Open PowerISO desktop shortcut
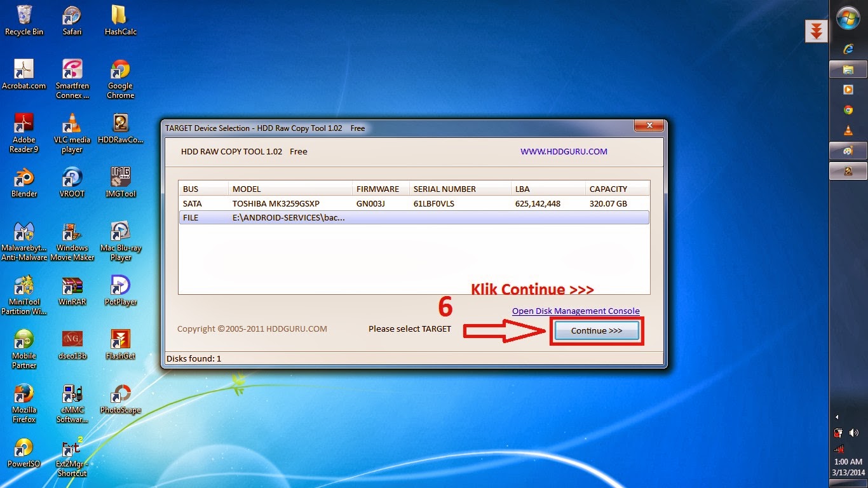The width and height of the screenshot is (868, 488). (24, 453)
